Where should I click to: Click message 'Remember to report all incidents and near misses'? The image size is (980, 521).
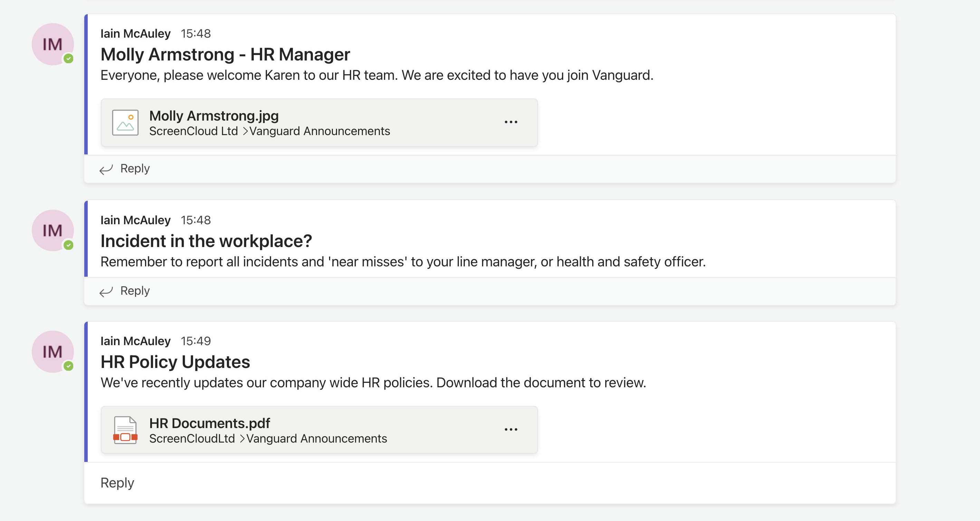click(x=403, y=262)
